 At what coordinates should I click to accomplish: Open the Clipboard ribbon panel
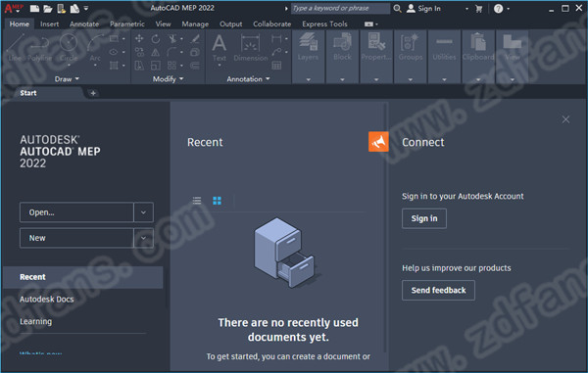click(x=478, y=56)
